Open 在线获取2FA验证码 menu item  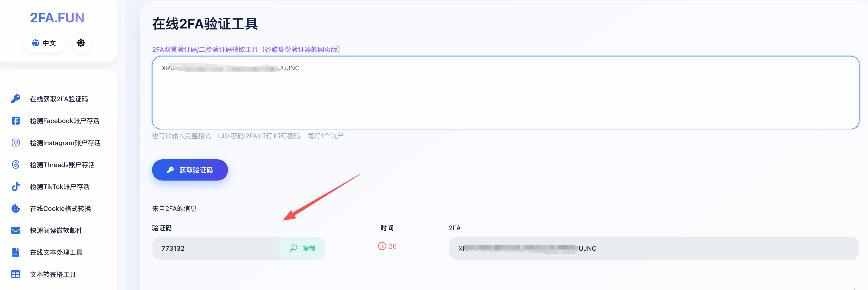coord(59,99)
